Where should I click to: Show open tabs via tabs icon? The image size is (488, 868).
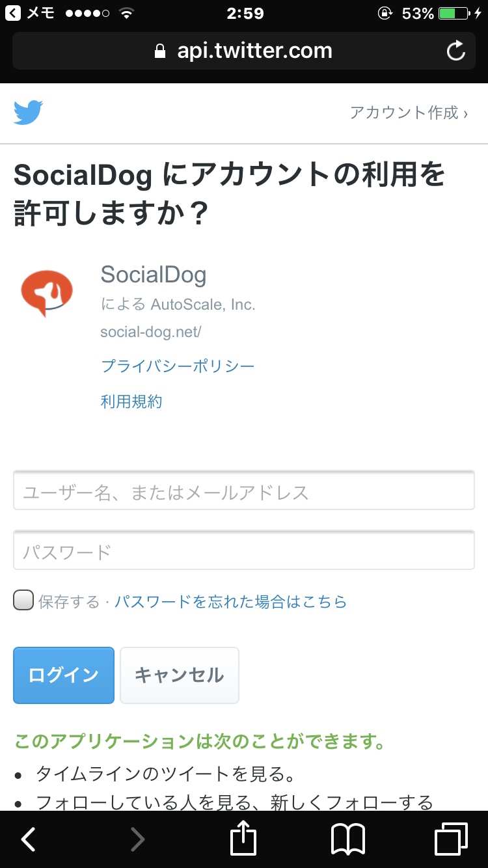451,839
